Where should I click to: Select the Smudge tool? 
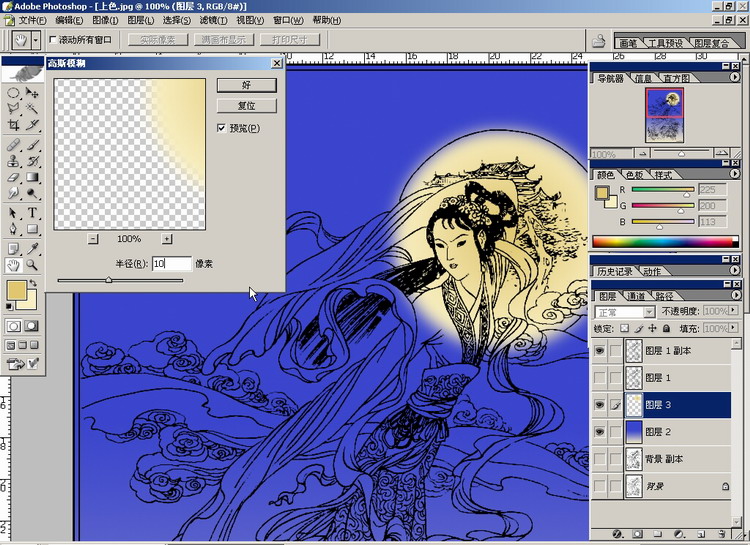click(x=13, y=193)
